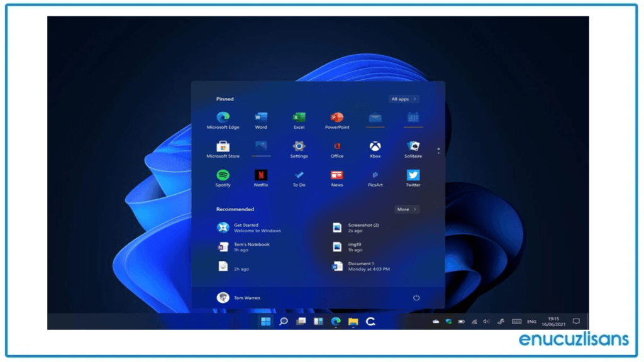The width and height of the screenshot is (644, 362).
Task: Launch Excel from the Start menu
Action: pos(299,119)
